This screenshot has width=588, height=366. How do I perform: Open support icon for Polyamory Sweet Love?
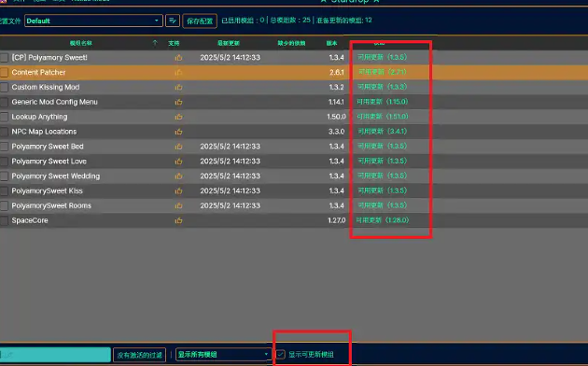178,162
